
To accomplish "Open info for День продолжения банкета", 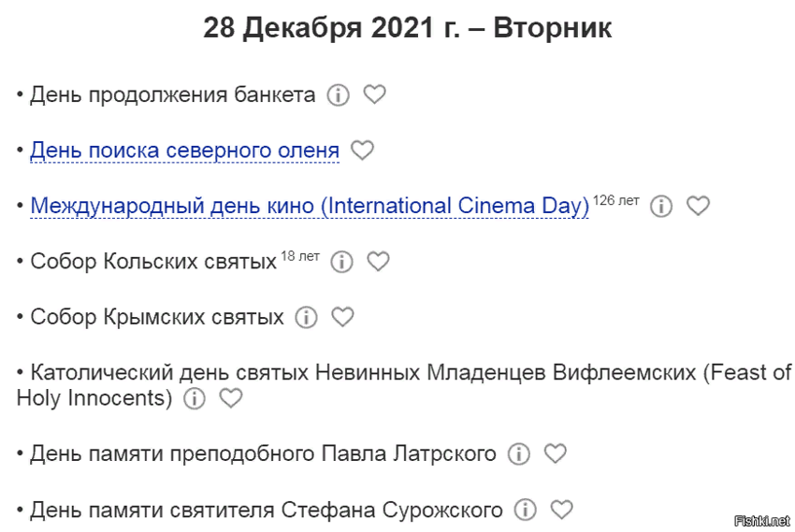I will [x=339, y=95].
